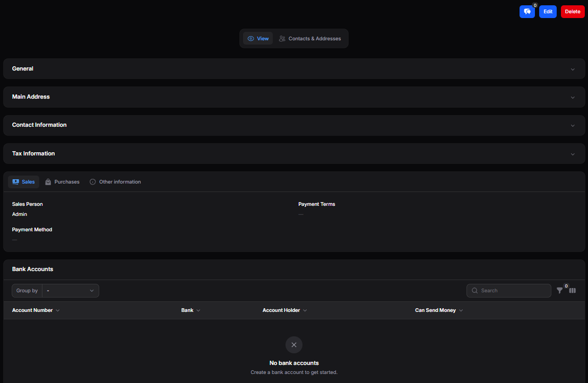Click the Admin sales person value
588x383 pixels.
pyautogui.click(x=20, y=214)
